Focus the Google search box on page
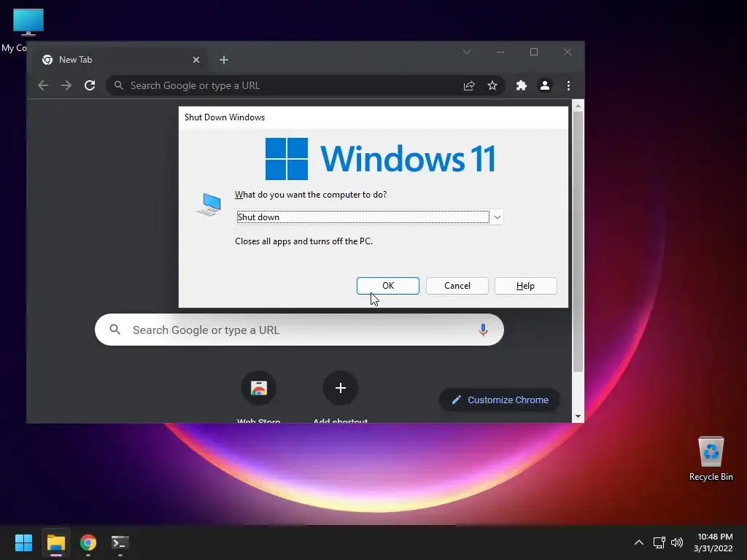Image resolution: width=747 pixels, height=560 pixels. (299, 330)
